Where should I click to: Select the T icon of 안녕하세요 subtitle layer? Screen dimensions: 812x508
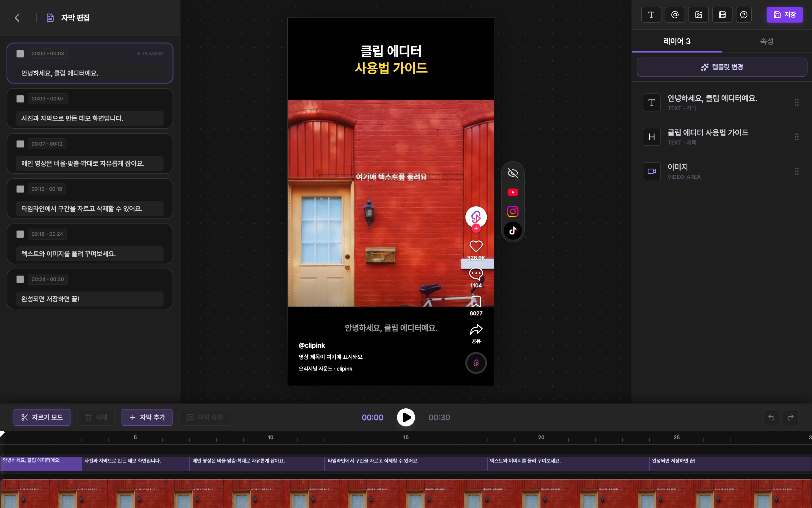tap(652, 102)
